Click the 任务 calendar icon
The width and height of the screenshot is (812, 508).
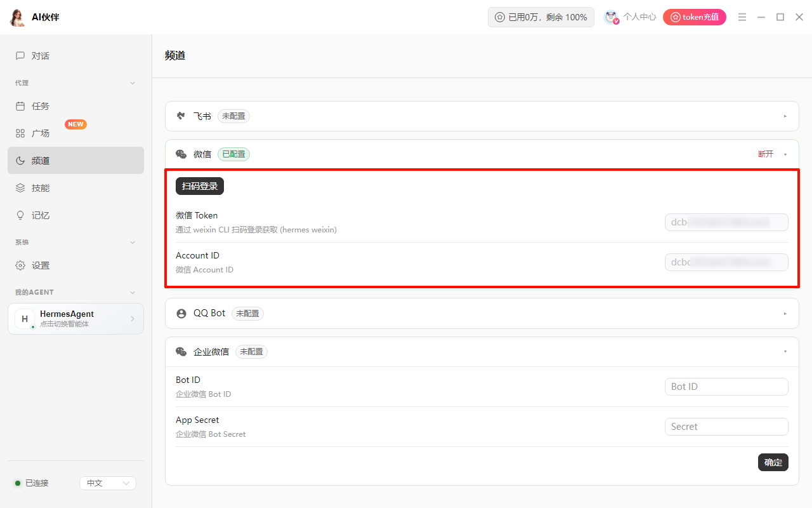20,106
